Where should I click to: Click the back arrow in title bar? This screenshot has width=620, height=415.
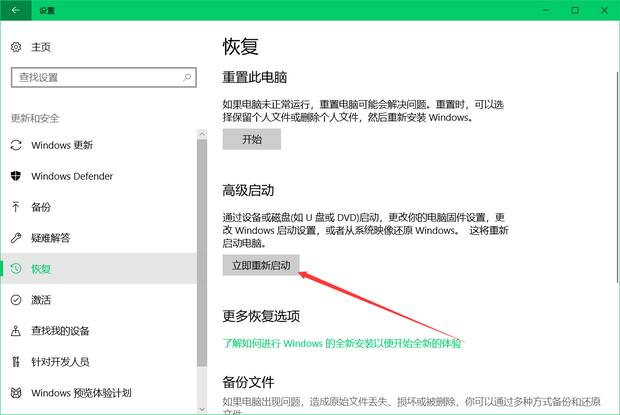point(16,10)
